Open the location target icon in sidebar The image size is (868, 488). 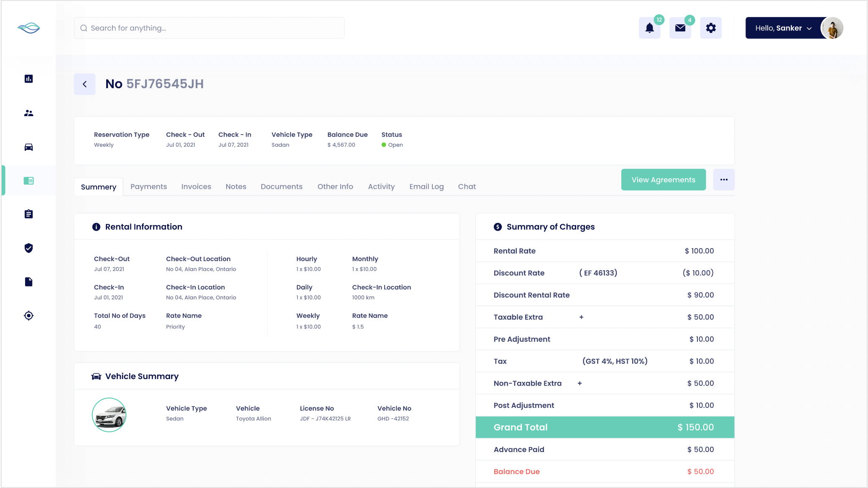[x=28, y=316]
